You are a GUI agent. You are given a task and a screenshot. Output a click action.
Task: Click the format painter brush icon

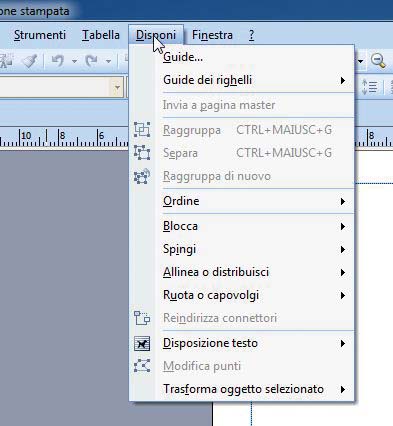(x=29, y=61)
